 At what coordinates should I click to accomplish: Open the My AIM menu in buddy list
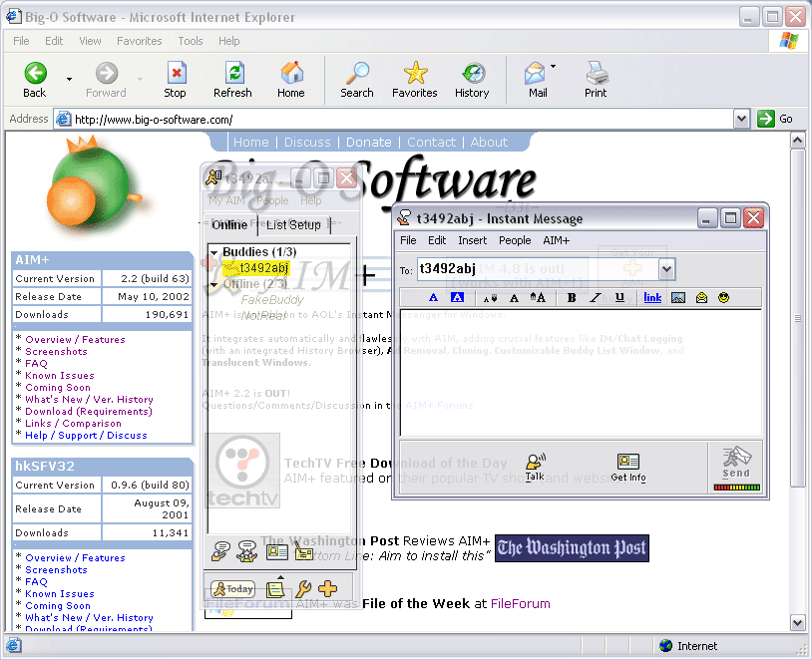(226, 200)
